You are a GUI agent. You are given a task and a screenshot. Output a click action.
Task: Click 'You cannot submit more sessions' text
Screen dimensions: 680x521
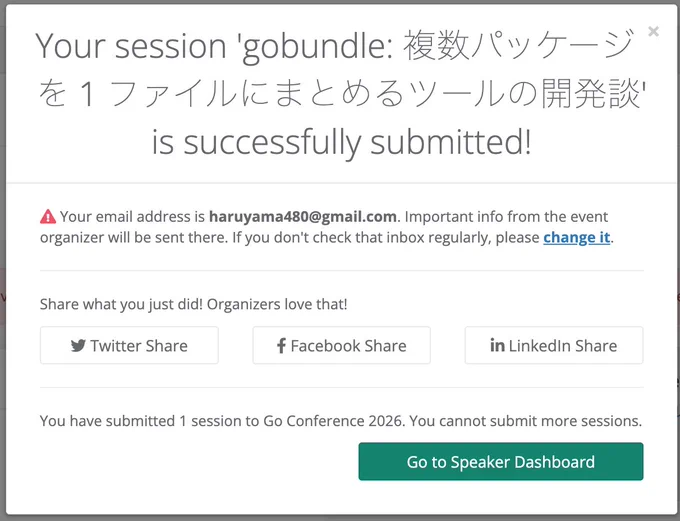pos(526,421)
